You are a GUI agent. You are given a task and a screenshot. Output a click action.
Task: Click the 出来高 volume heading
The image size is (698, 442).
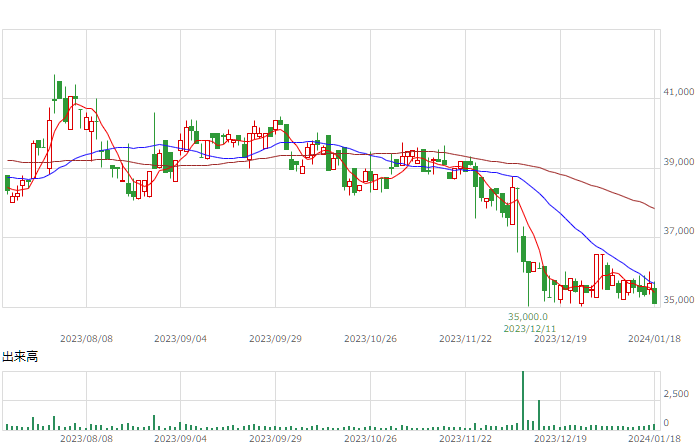[x=20, y=357]
